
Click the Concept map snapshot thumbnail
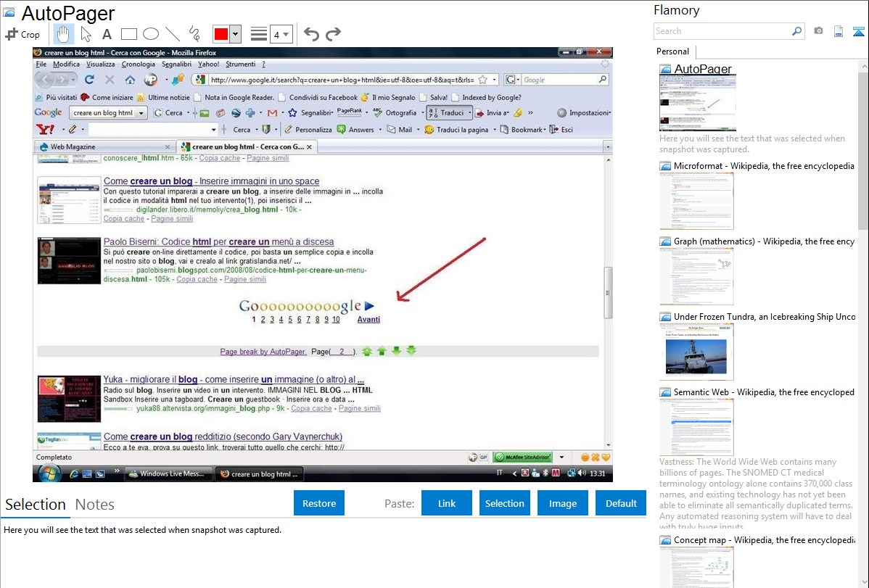[x=696, y=567]
